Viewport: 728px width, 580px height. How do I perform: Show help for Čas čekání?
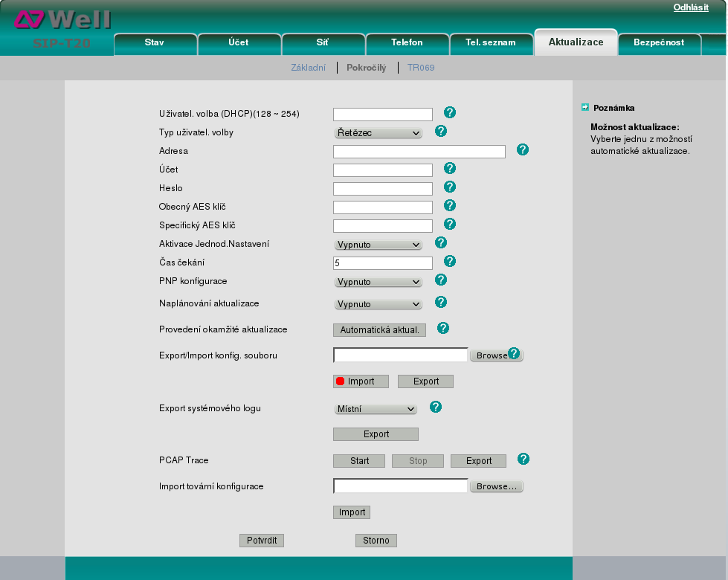pos(450,262)
